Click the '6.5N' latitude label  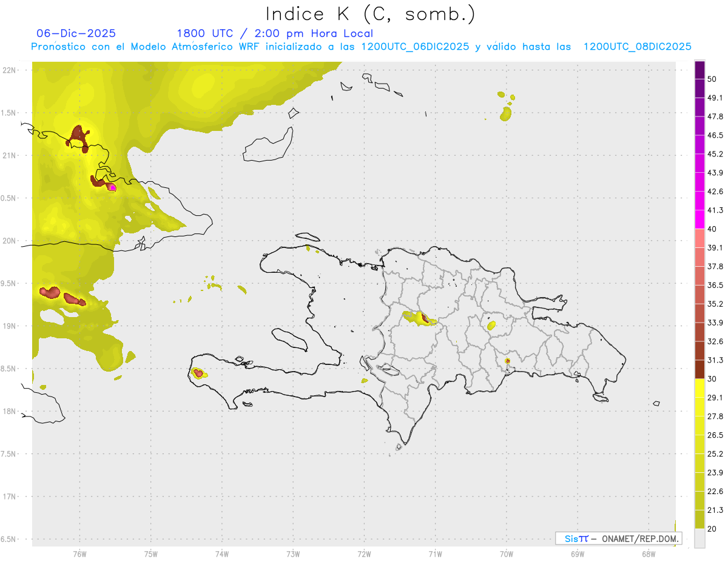coord(9,539)
